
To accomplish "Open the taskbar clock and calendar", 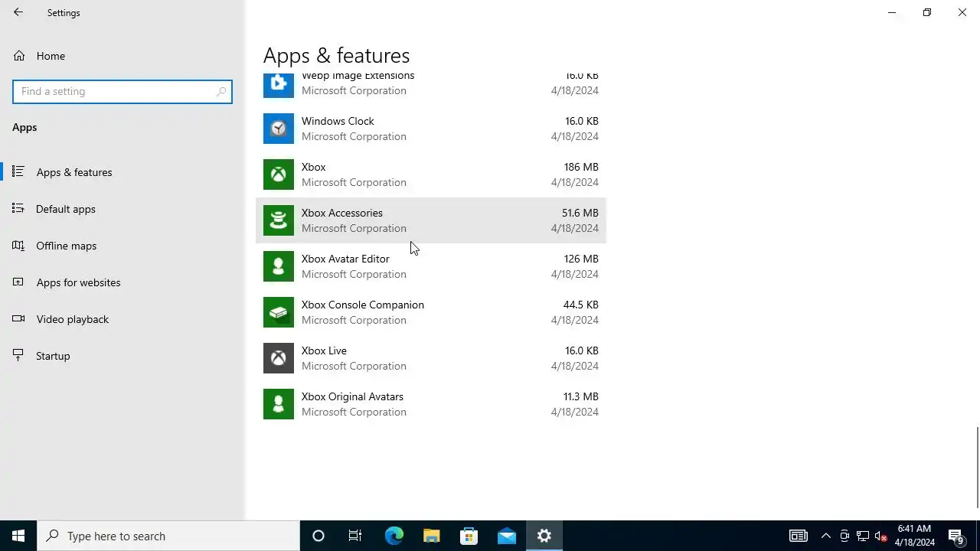I will [914, 536].
